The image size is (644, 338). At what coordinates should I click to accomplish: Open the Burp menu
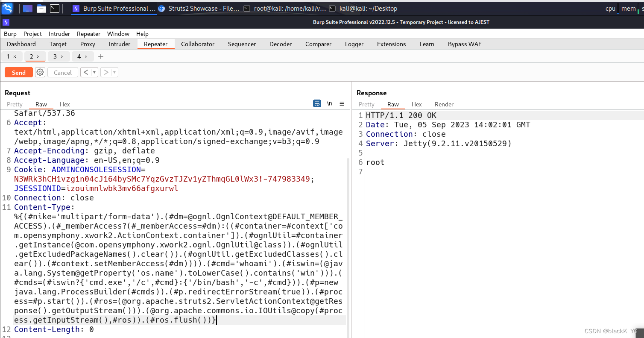10,34
